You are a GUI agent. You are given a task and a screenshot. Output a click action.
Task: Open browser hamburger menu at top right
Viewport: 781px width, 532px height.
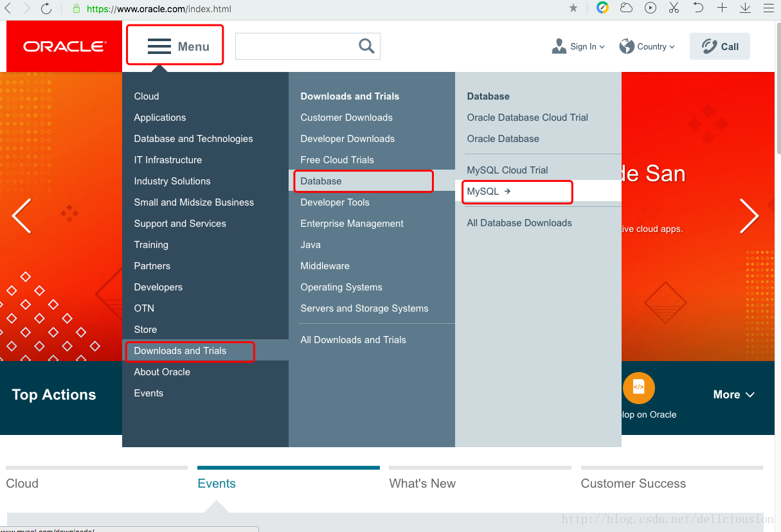(x=769, y=8)
